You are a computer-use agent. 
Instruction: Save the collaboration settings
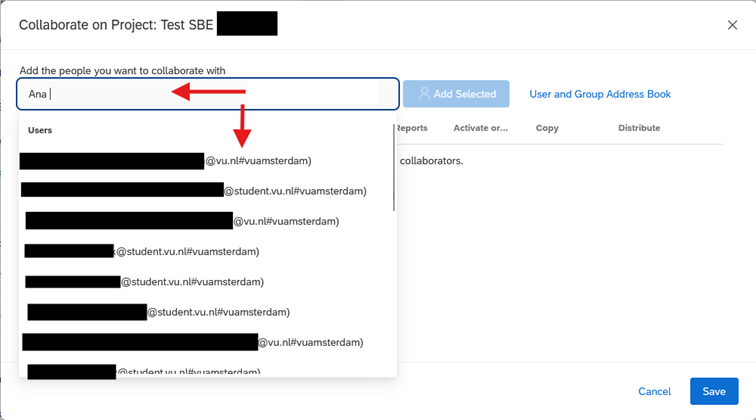pyautogui.click(x=714, y=391)
